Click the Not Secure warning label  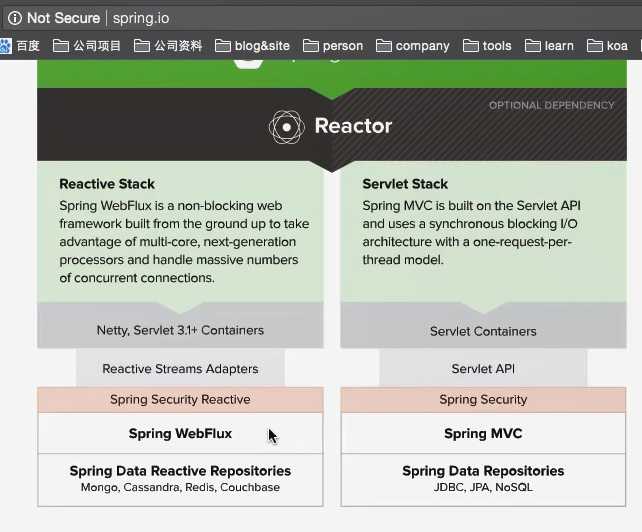(63, 18)
